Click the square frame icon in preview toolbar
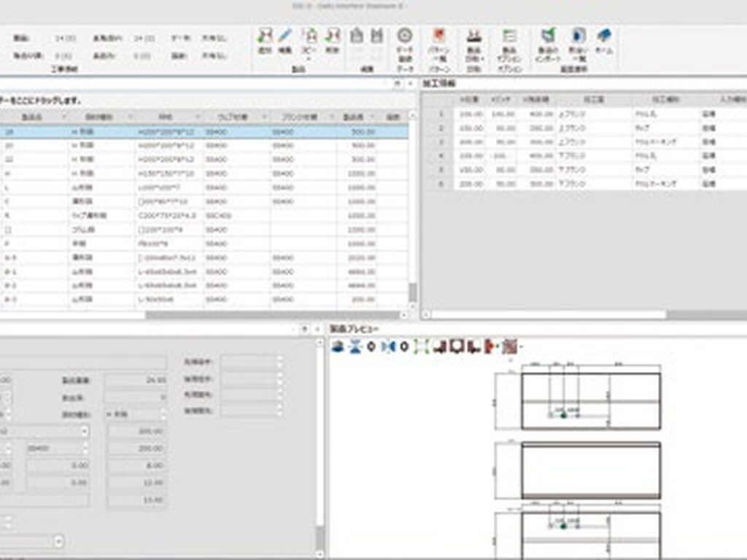Image resolution: width=747 pixels, height=560 pixels. coord(457,346)
